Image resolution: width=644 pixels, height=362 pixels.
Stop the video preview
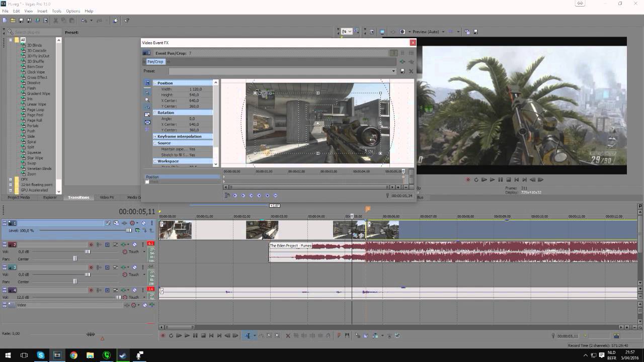[509, 179]
